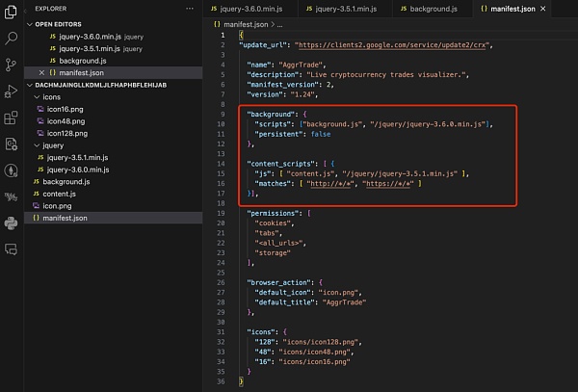The height and width of the screenshot is (392, 578).
Task: Open the Extensions view
Action: pyautogui.click(x=12, y=118)
